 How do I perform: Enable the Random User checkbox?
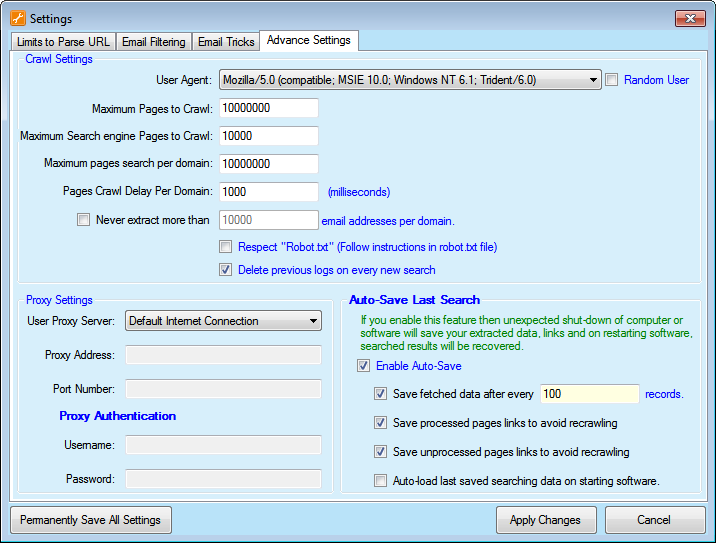tap(612, 80)
